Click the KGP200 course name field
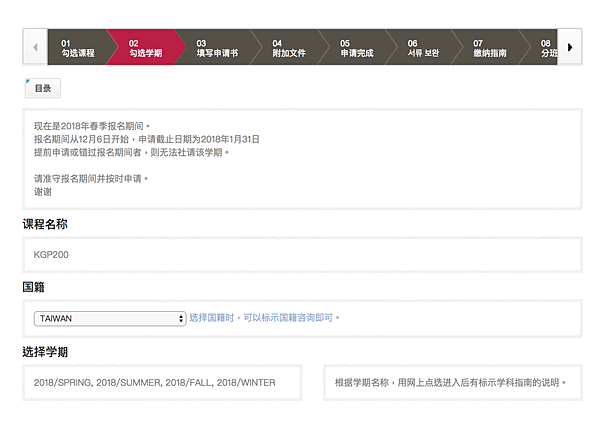Screen dimensions: 600x439 (302, 255)
